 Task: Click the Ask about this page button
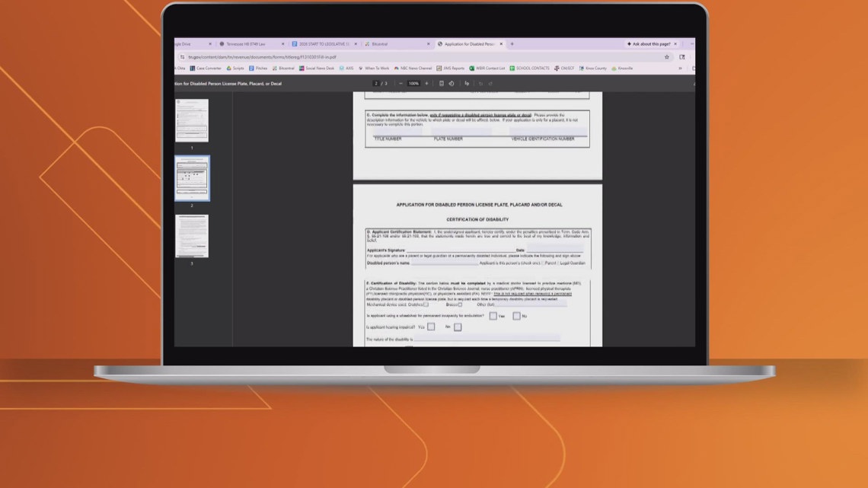point(649,44)
